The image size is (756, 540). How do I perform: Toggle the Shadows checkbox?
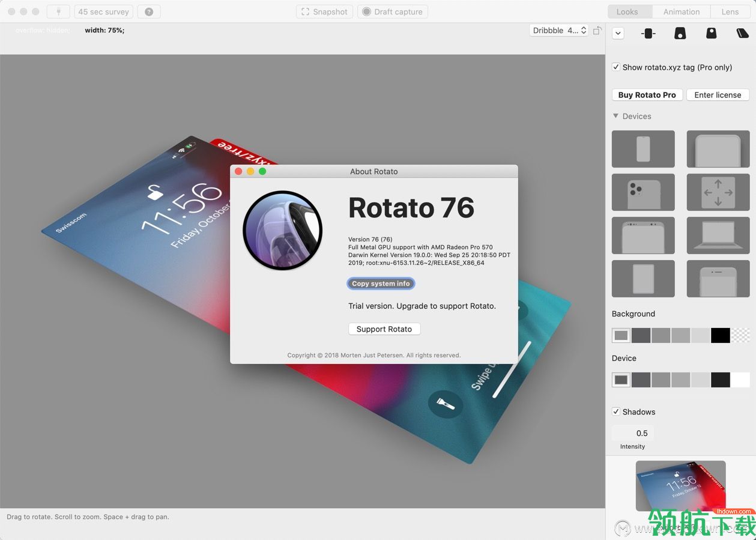coord(616,411)
